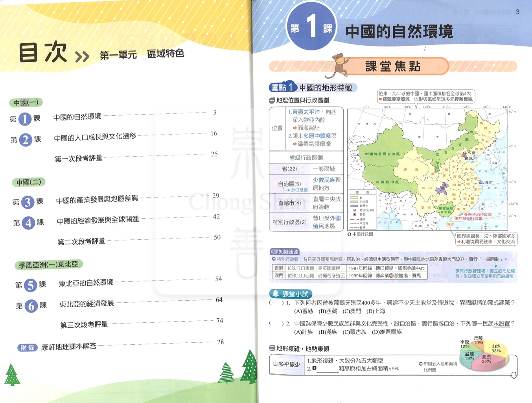Screen dimensions: 532x403
Task: Open the 第一次段考評量 entry
Action: (79, 159)
